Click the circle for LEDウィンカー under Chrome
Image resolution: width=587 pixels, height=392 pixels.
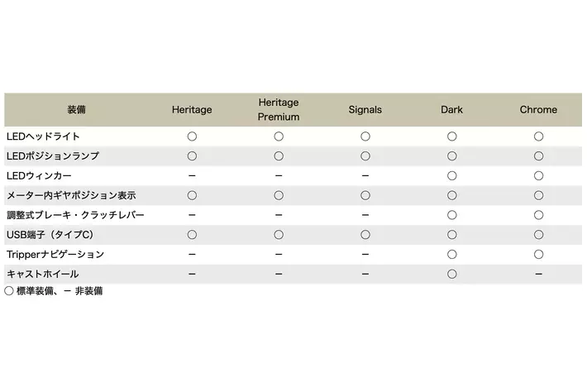[539, 175]
